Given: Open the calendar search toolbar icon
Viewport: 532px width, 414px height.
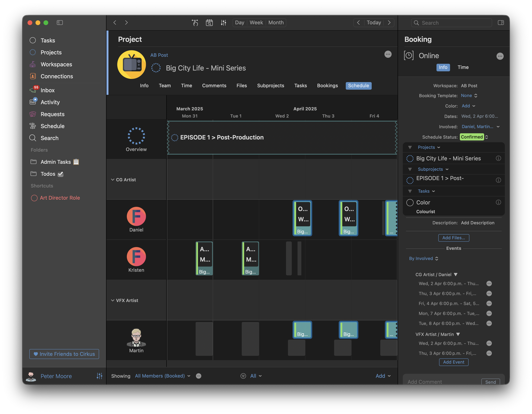Looking at the screenshot, I should 209,23.
